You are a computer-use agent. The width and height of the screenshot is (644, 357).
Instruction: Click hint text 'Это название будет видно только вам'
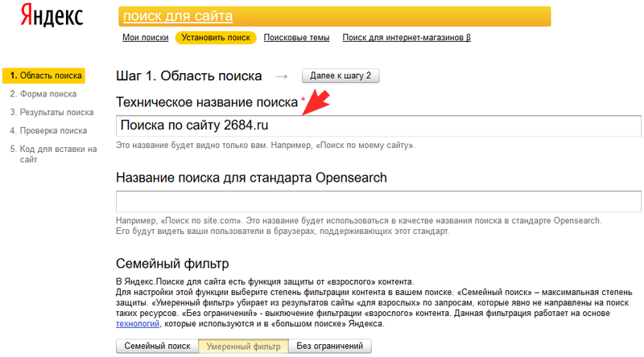(191, 146)
